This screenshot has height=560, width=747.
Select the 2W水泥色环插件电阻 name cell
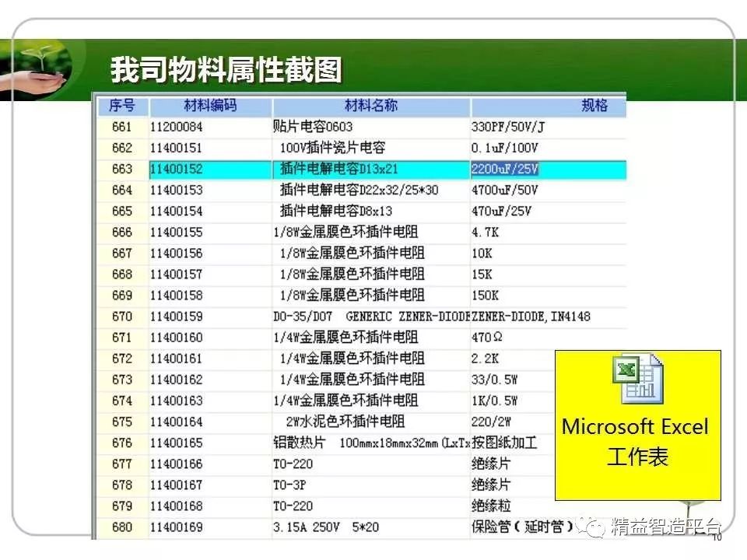[x=345, y=422]
